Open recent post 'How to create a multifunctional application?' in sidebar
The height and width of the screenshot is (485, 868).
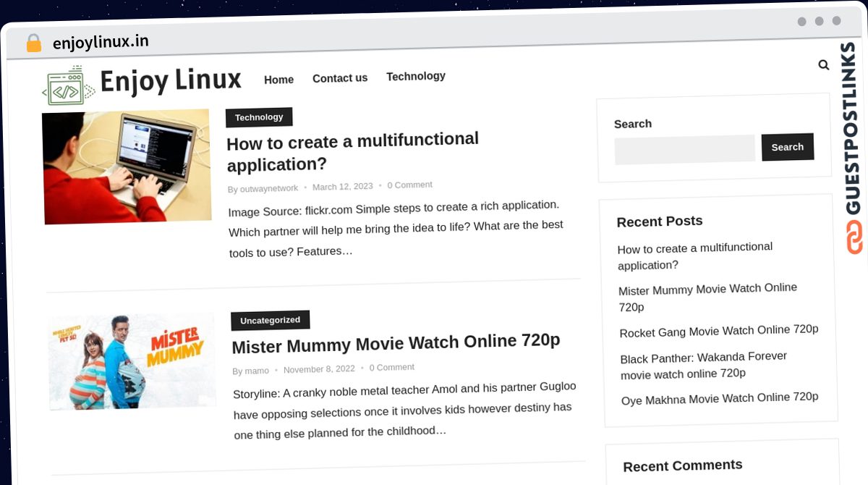click(695, 256)
